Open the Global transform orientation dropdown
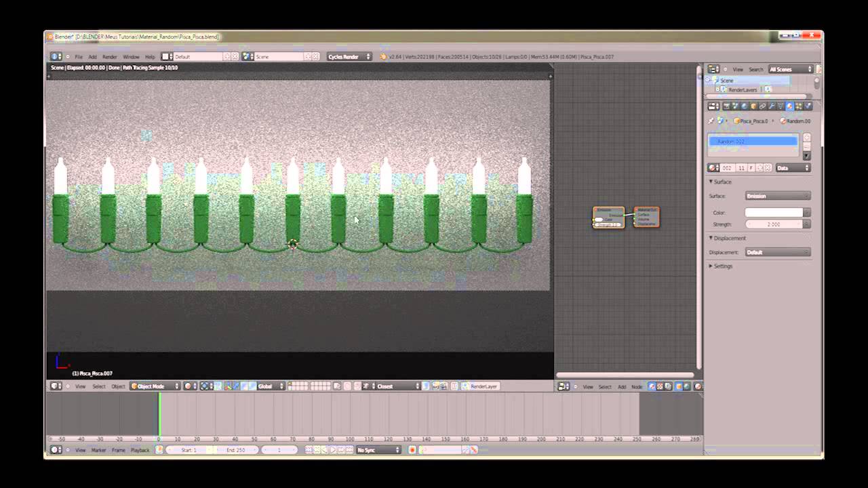The height and width of the screenshot is (488, 868). pos(271,386)
